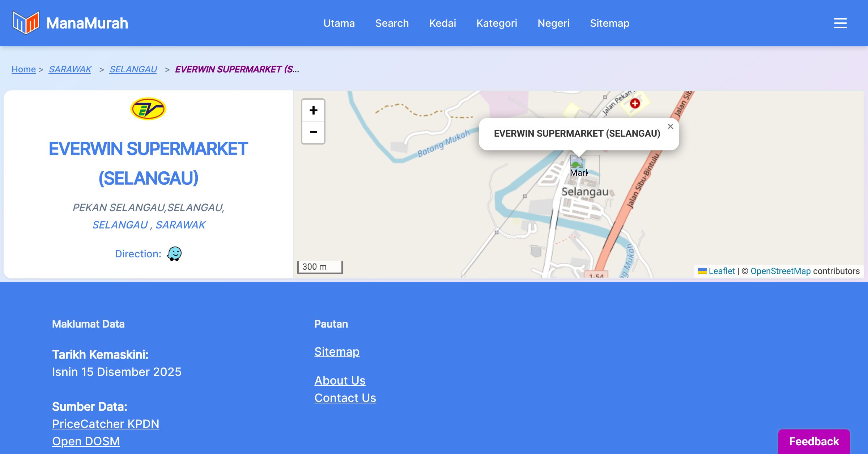The height and width of the screenshot is (454, 868).
Task: Open the Kedai nav item
Action: 442,23
